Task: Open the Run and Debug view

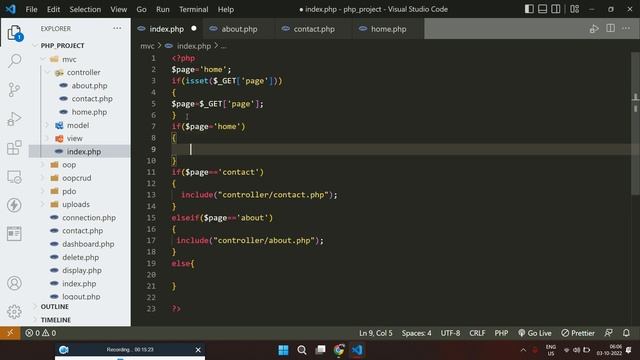Action: [14, 119]
